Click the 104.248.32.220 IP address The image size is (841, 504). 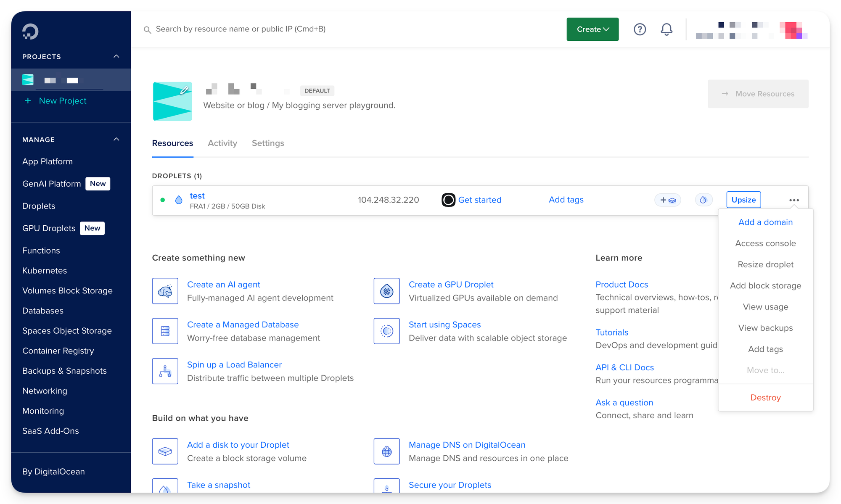[x=388, y=200]
